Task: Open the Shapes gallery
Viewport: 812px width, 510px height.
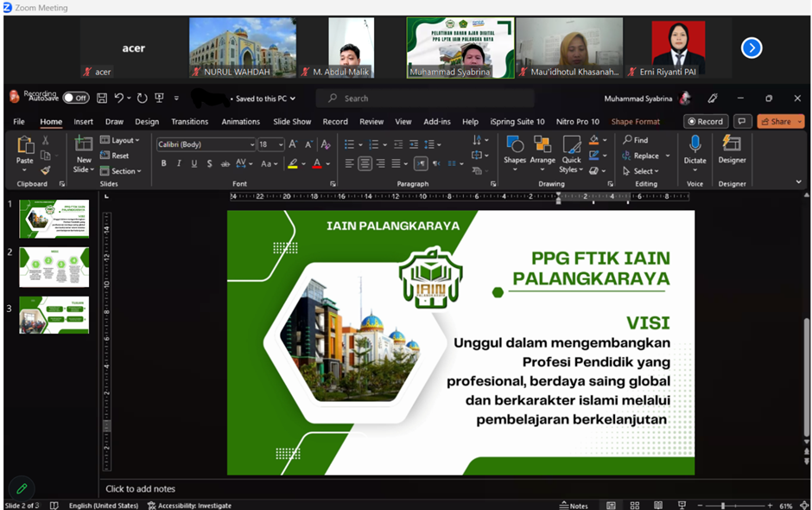Action: coord(515,154)
